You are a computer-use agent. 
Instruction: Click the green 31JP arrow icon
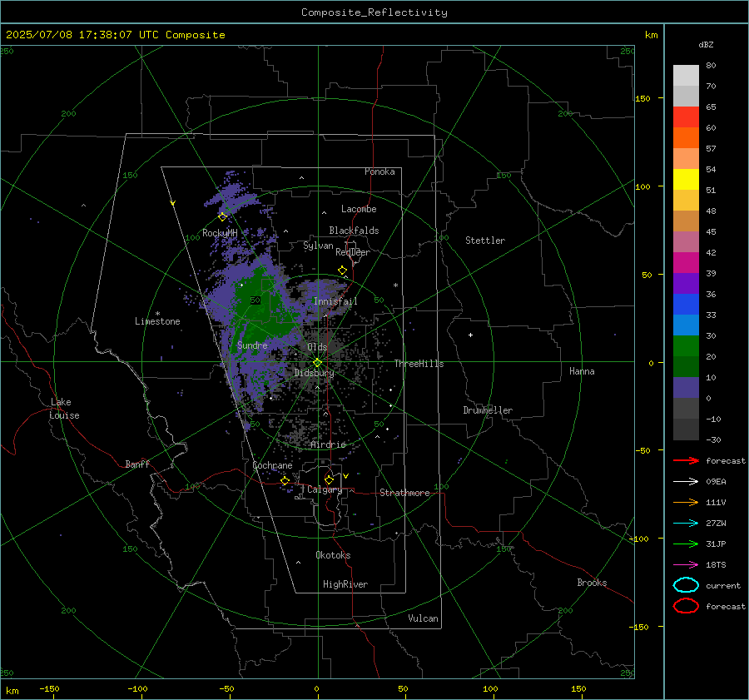(x=686, y=544)
